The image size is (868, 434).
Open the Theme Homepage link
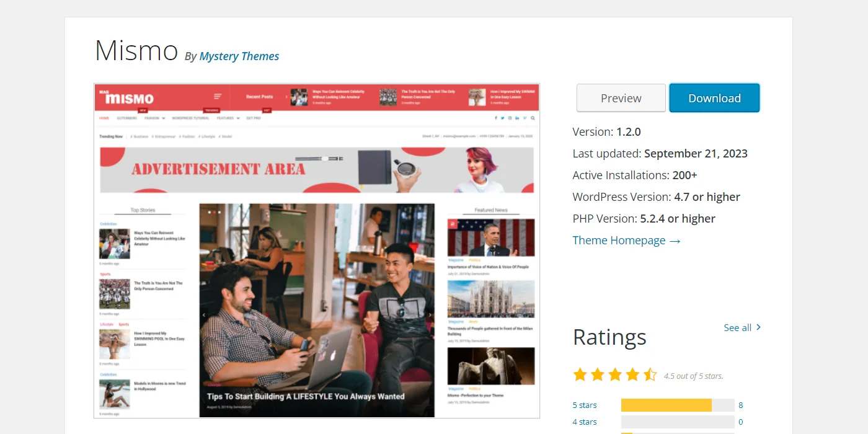pos(626,241)
